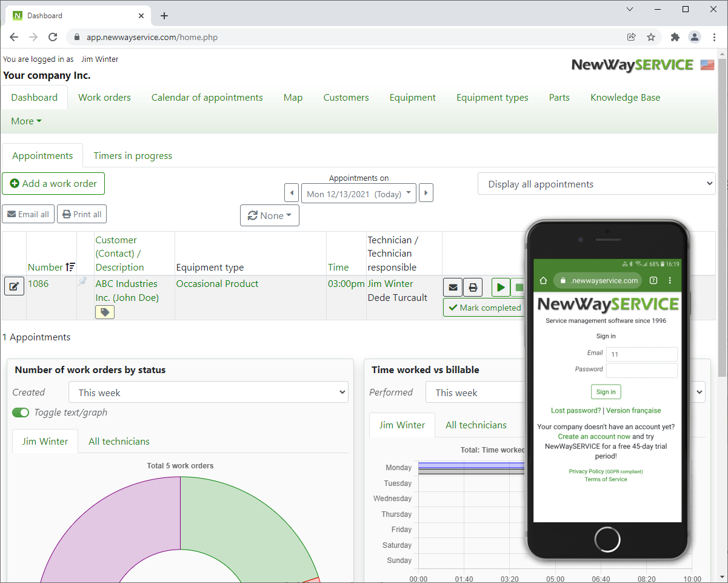The height and width of the screenshot is (583, 728).
Task: Switch to the Timers in progress tab
Action: point(132,155)
